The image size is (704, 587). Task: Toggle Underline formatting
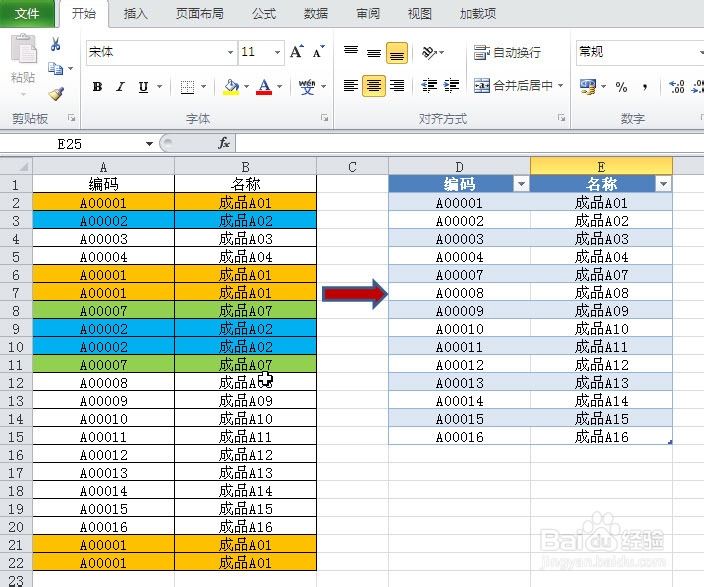(x=143, y=86)
